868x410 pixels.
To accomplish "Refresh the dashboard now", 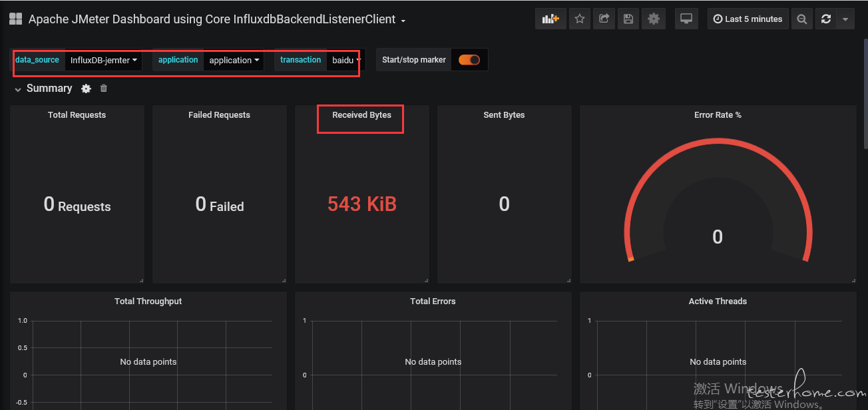I will (x=826, y=19).
